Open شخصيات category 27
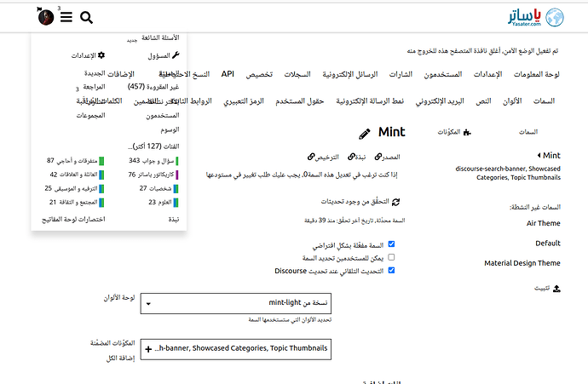 tap(159, 188)
